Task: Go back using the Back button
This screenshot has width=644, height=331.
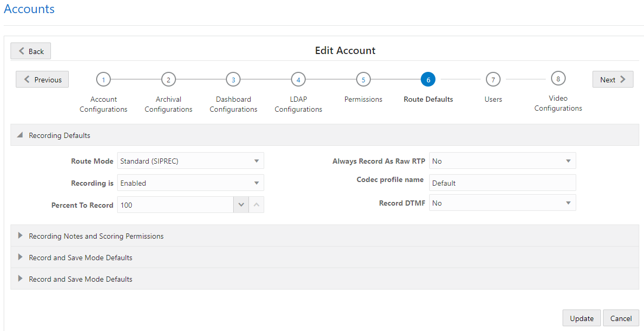Action: click(30, 51)
